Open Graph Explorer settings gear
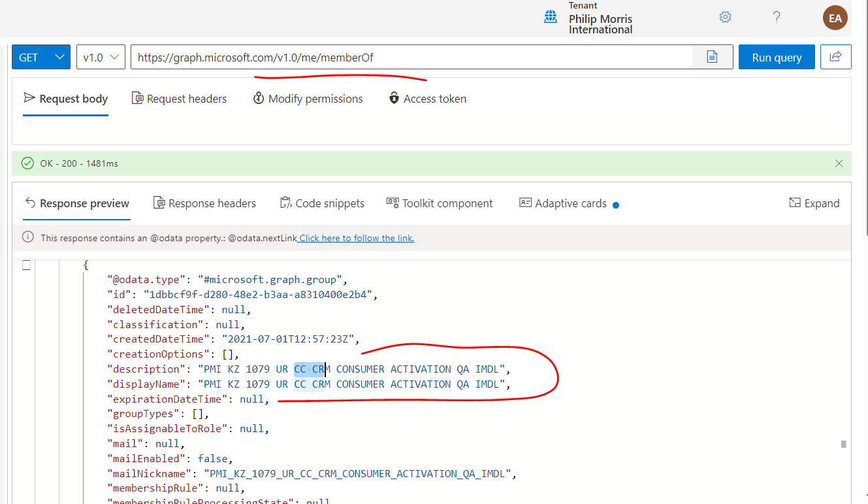Image resolution: width=868 pixels, height=504 pixels. (725, 18)
